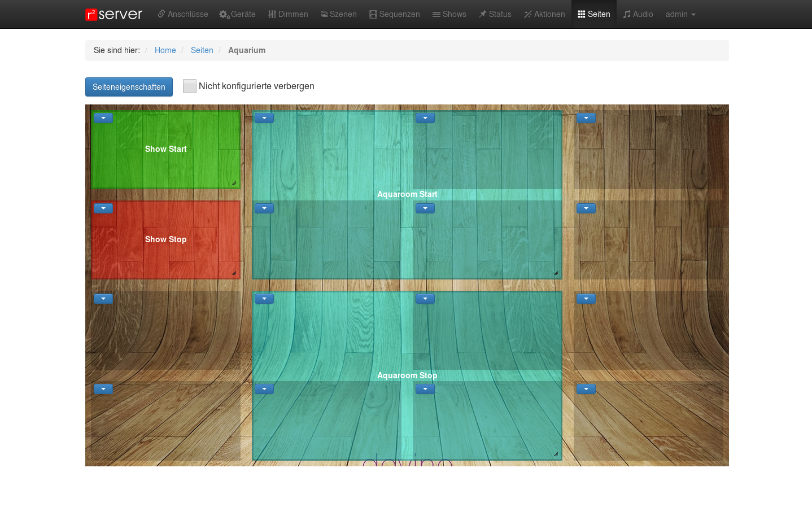
Task: Switch to the Shows menu item
Action: click(x=449, y=14)
